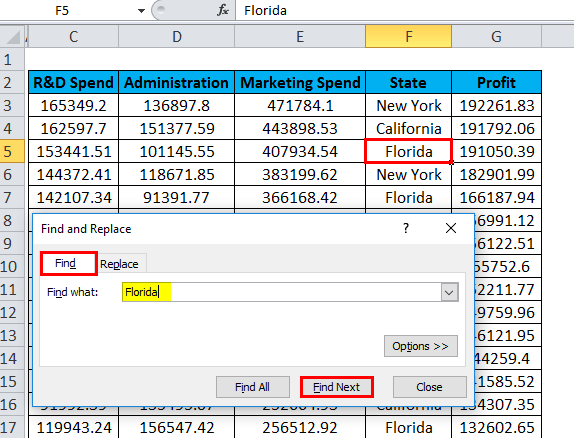
Task: Click the select-all corner triangle
Action: coord(13,37)
